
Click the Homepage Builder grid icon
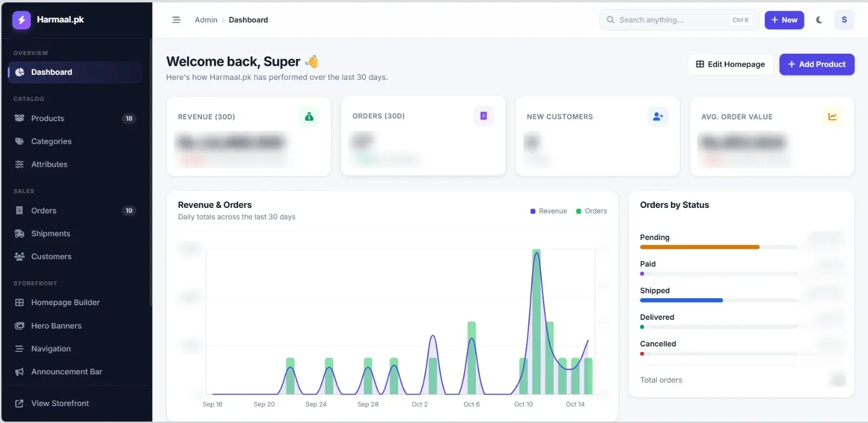[x=20, y=302]
